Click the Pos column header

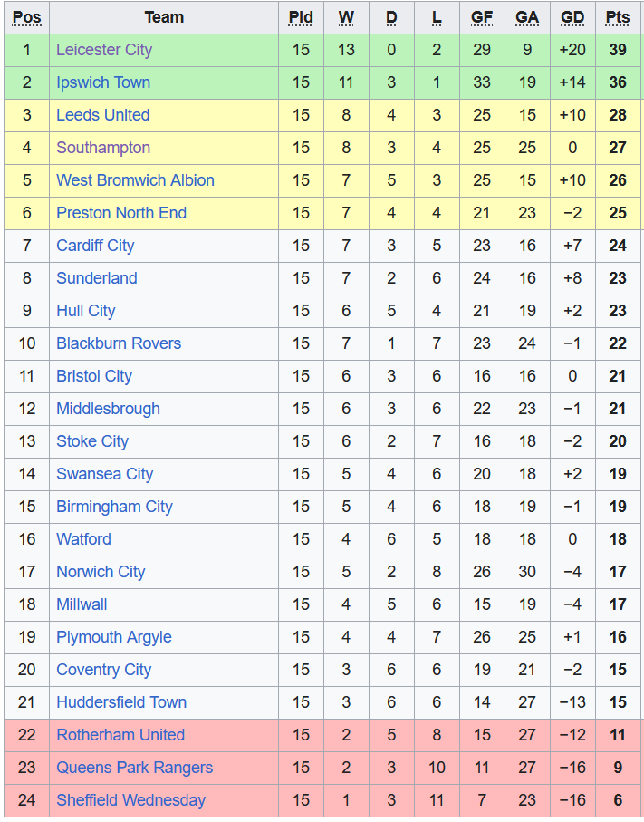pos(26,17)
